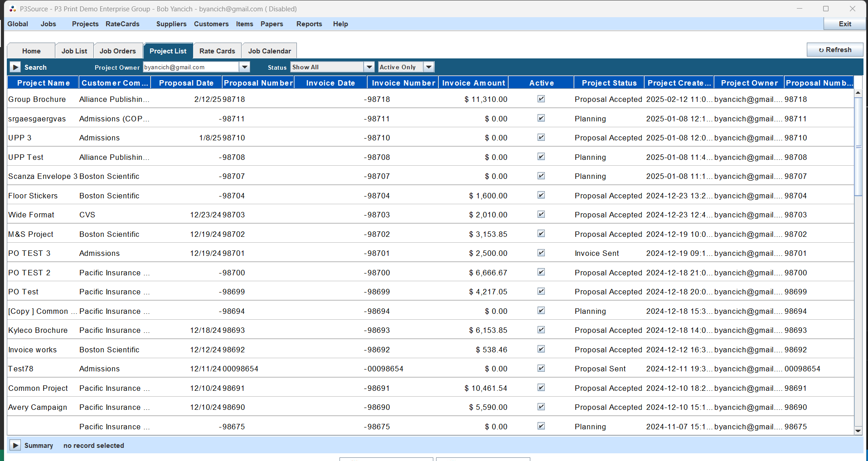Screen dimensions: 868x461
Task: Sort by the Invoice Amount column header
Action: pyautogui.click(x=473, y=82)
